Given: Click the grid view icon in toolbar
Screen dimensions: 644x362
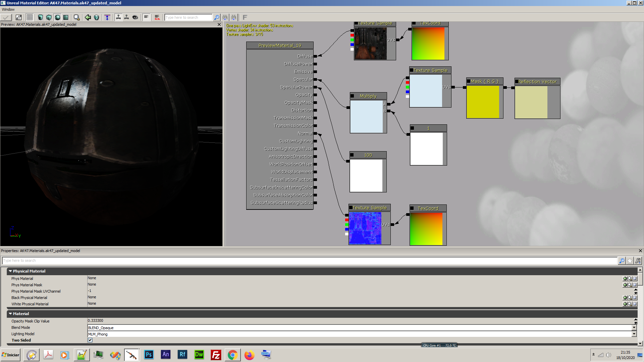Looking at the screenshot, I should point(29,17).
